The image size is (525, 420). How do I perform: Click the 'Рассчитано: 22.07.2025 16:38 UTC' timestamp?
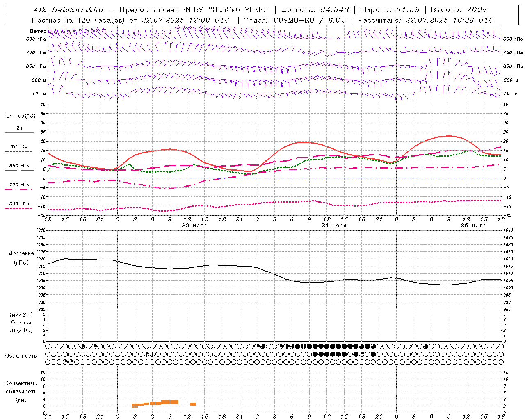(x=426, y=20)
